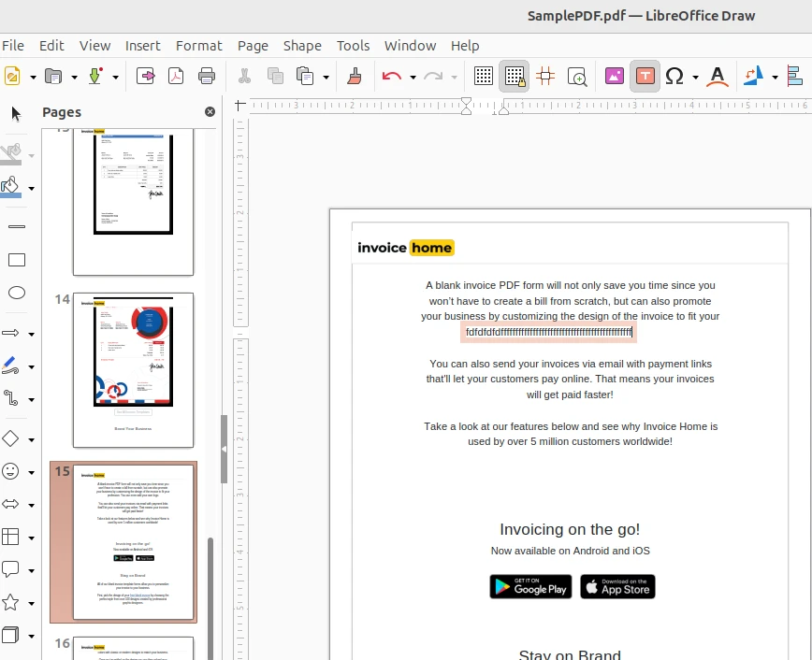Expand the Paste options dropdown
This screenshot has height=660, width=812.
pyautogui.click(x=326, y=78)
